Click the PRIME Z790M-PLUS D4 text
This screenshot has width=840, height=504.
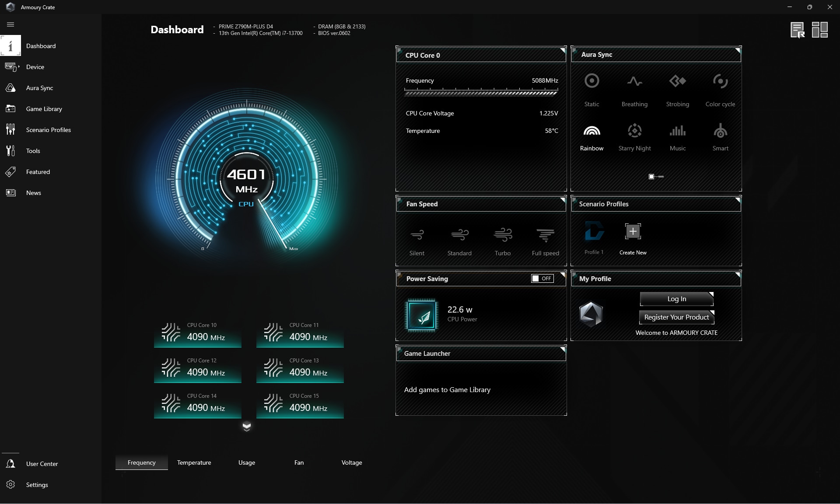(246, 27)
